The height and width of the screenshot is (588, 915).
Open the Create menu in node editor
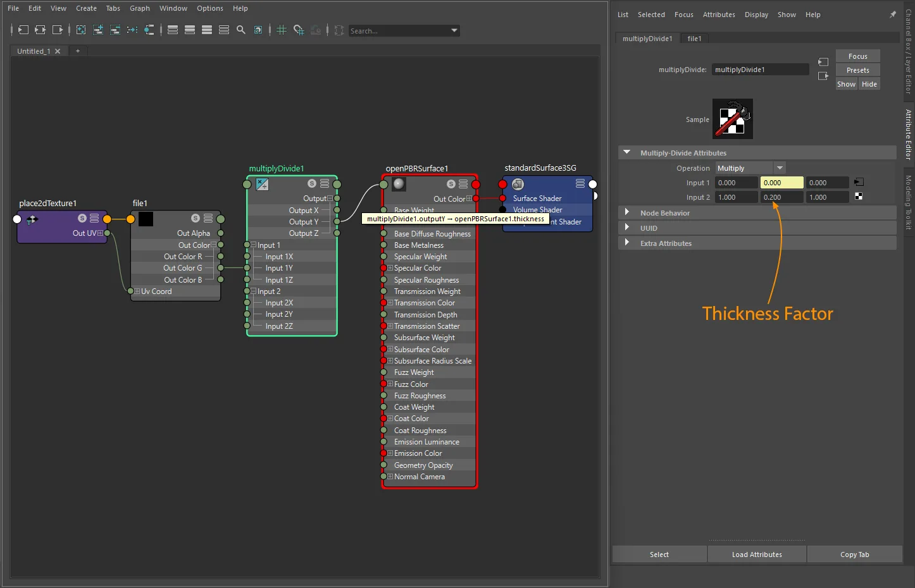click(86, 8)
